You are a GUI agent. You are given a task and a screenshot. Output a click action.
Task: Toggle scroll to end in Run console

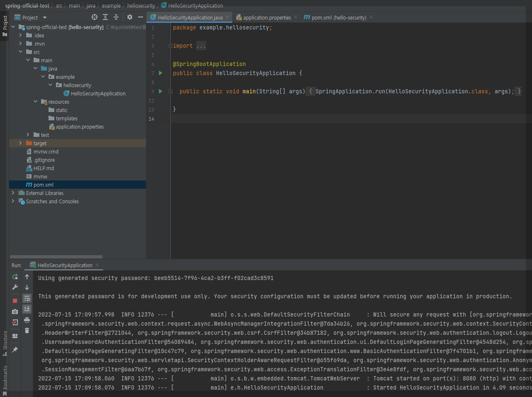tap(27, 309)
